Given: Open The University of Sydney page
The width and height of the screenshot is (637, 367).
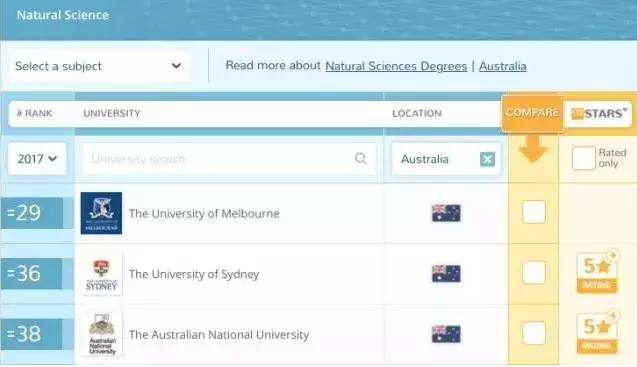Looking at the screenshot, I should click(194, 274).
